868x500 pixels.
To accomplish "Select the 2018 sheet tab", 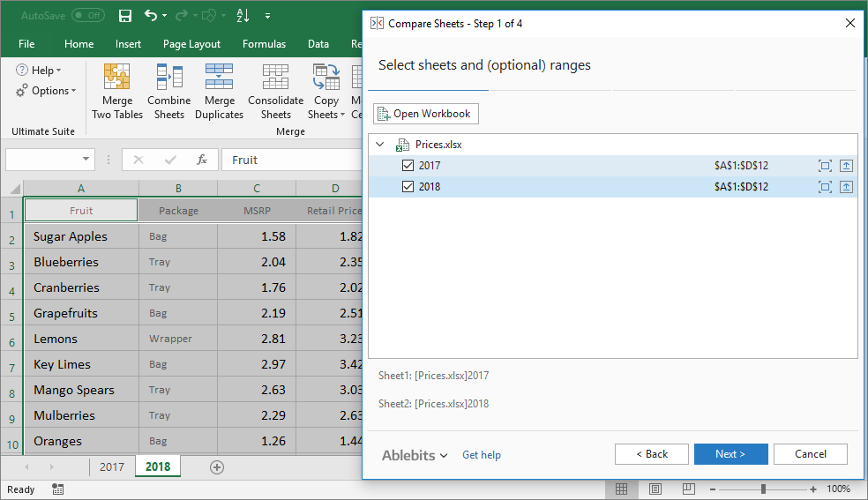I will pos(158,466).
